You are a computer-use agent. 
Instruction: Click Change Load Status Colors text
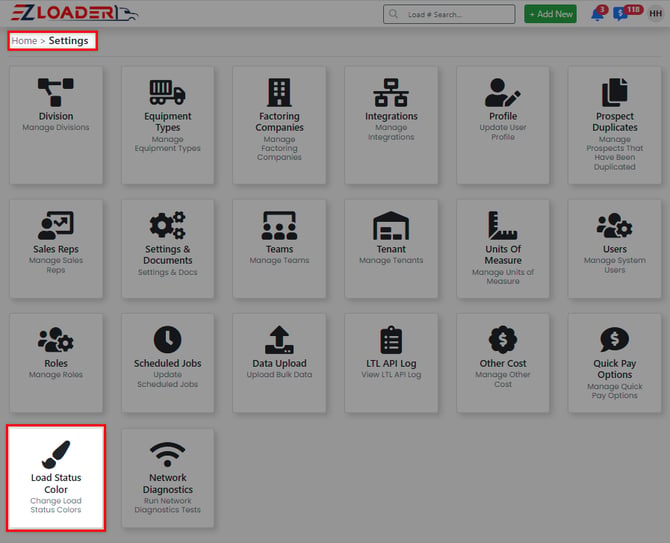pyautogui.click(x=56, y=505)
